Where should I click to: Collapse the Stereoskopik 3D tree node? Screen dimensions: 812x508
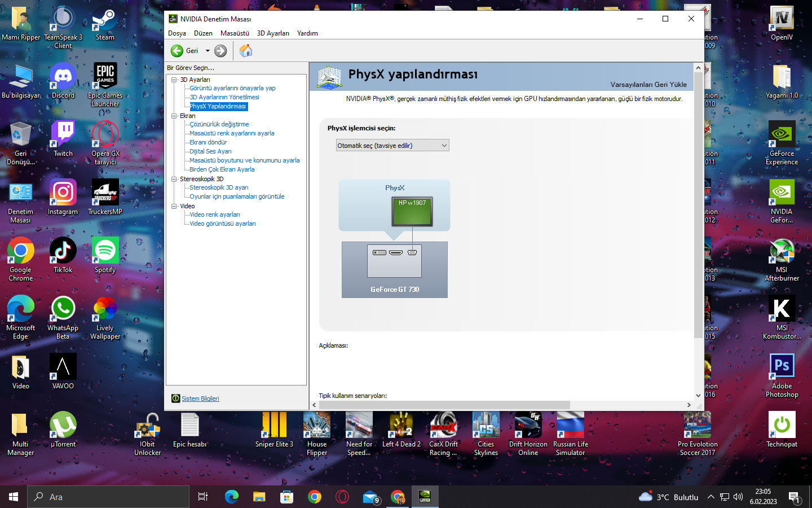pyautogui.click(x=174, y=179)
